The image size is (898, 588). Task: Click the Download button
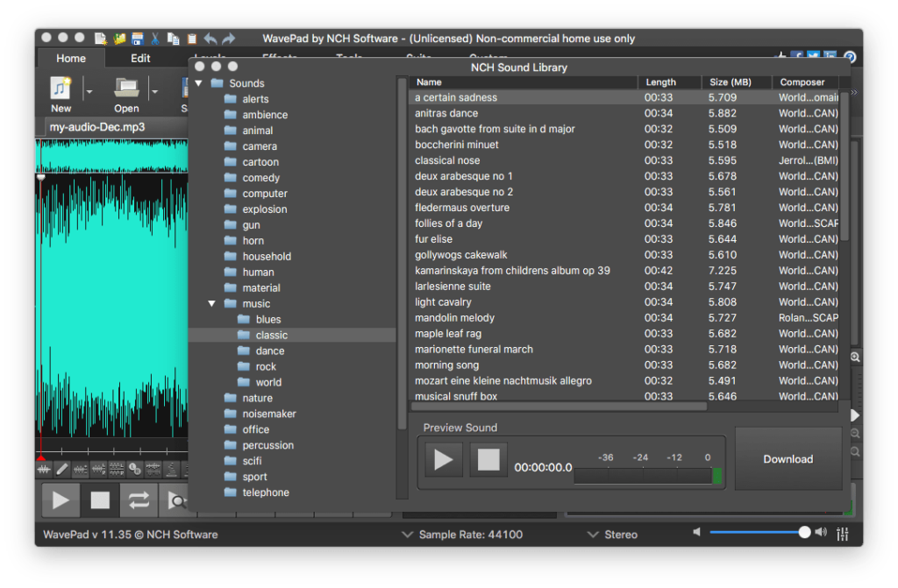click(788, 459)
